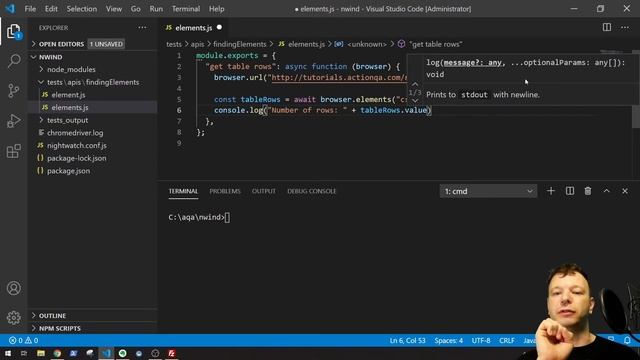Open Chrome from the taskbar
The height and width of the screenshot is (360, 640).
coord(57,353)
